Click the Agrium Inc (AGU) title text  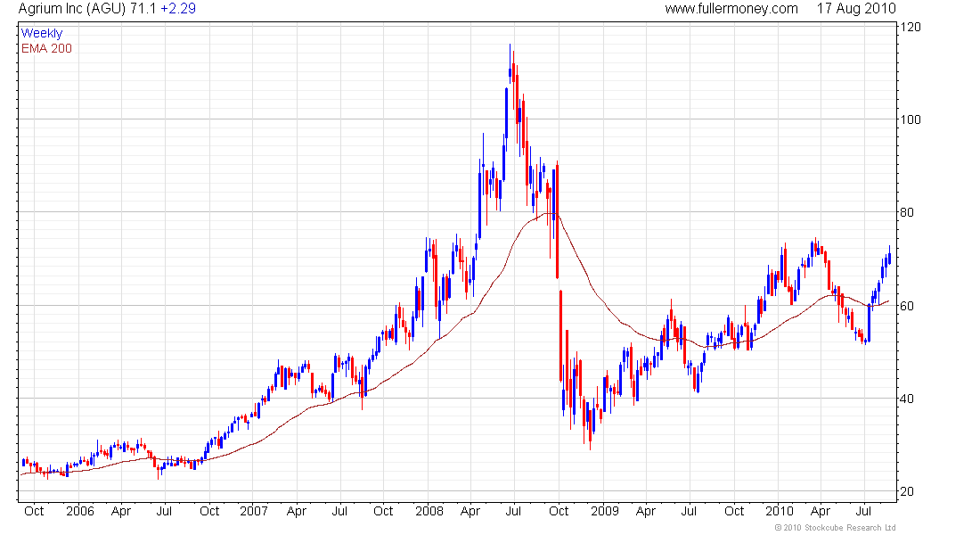click(72, 9)
